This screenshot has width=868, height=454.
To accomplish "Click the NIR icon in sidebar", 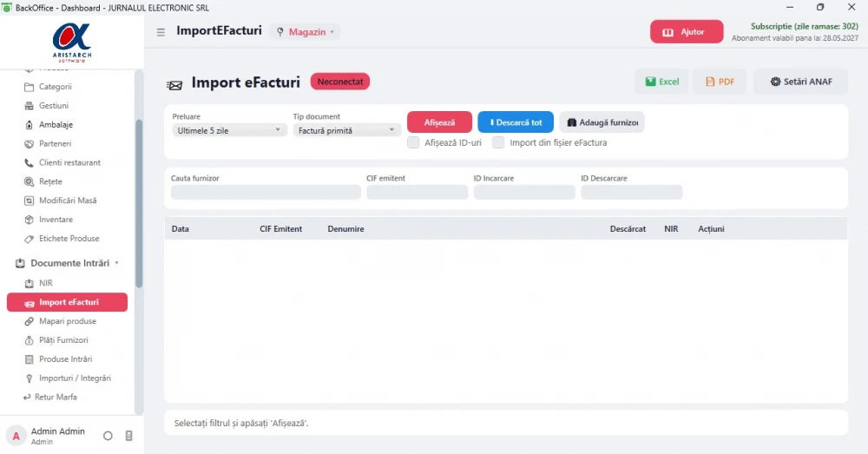I will pyautogui.click(x=29, y=284).
